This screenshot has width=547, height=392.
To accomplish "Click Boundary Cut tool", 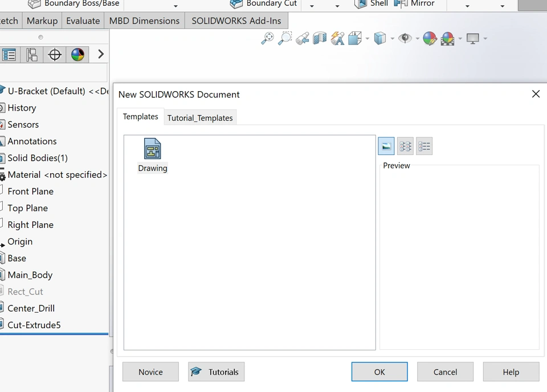I will coord(263,3).
